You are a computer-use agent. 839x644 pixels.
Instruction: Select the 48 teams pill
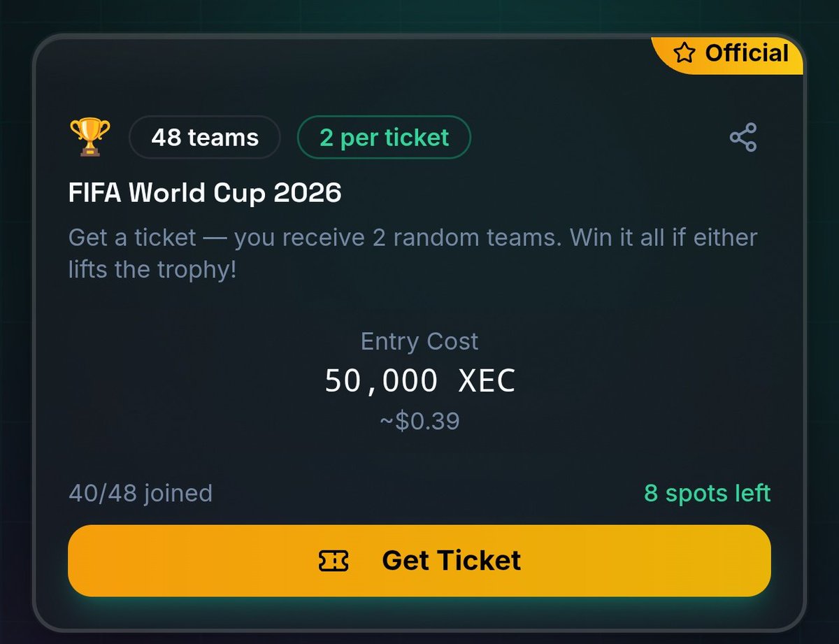click(x=205, y=137)
